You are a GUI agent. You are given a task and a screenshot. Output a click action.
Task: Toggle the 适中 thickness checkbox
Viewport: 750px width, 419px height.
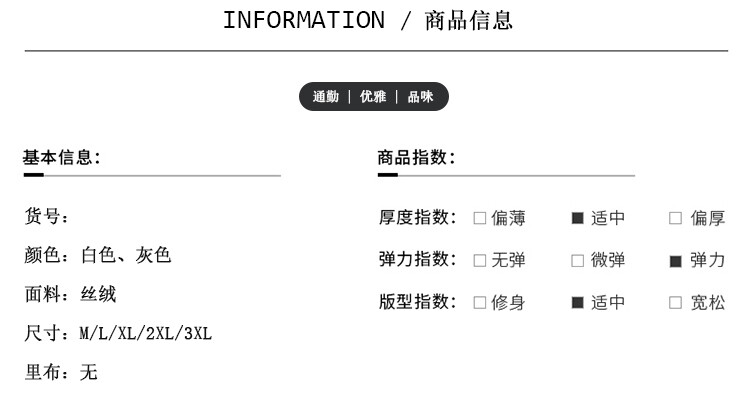point(577,218)
